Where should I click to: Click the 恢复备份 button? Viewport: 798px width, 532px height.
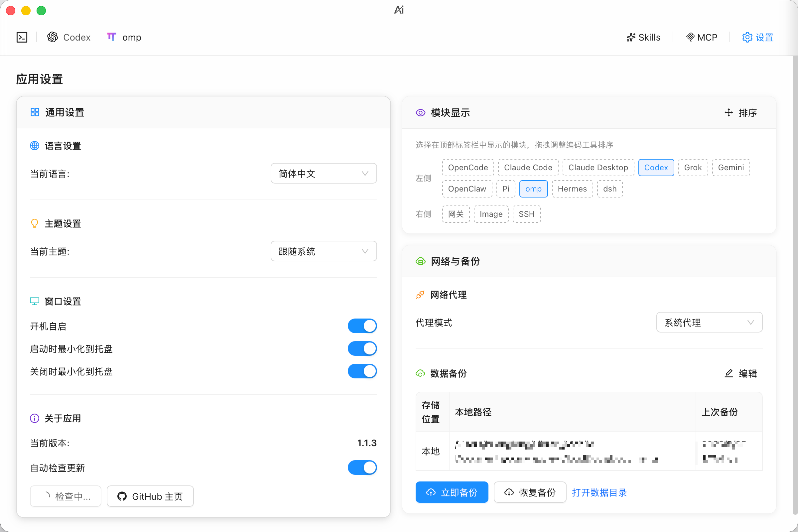(x=530, y=492)
